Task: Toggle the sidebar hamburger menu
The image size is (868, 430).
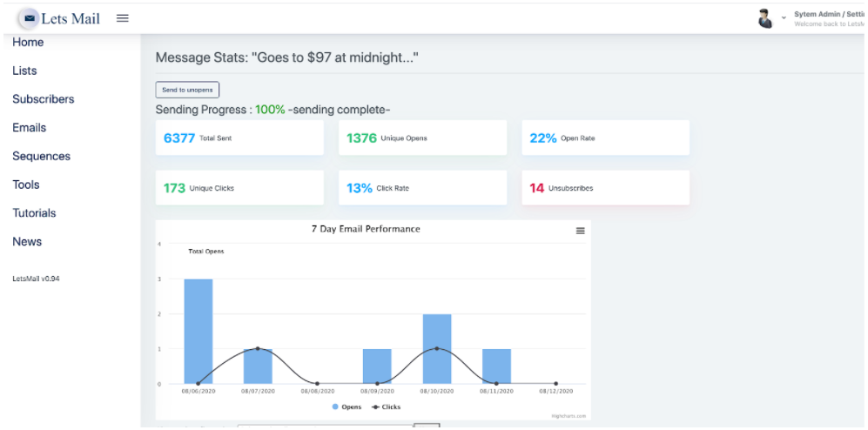Action: coord(123,18)
